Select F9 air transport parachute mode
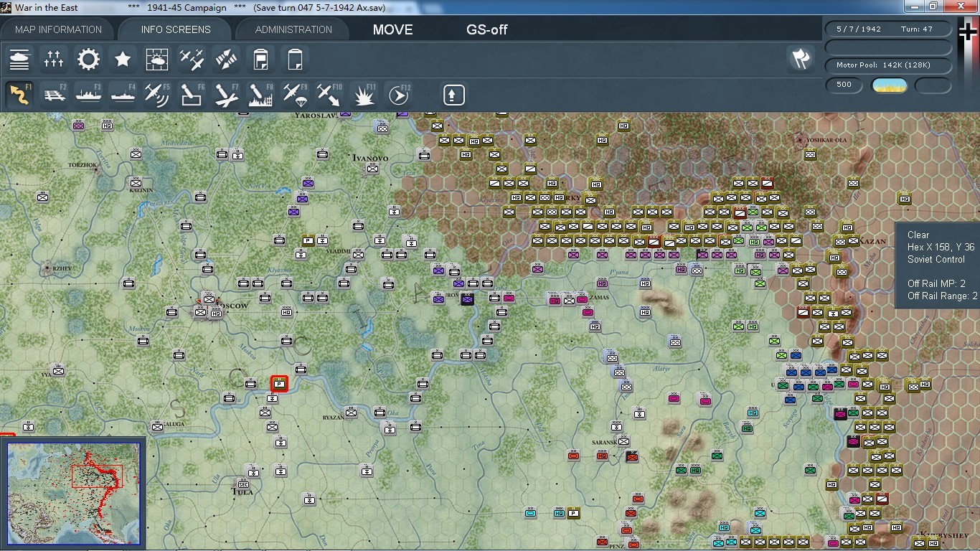 point(295,95)
